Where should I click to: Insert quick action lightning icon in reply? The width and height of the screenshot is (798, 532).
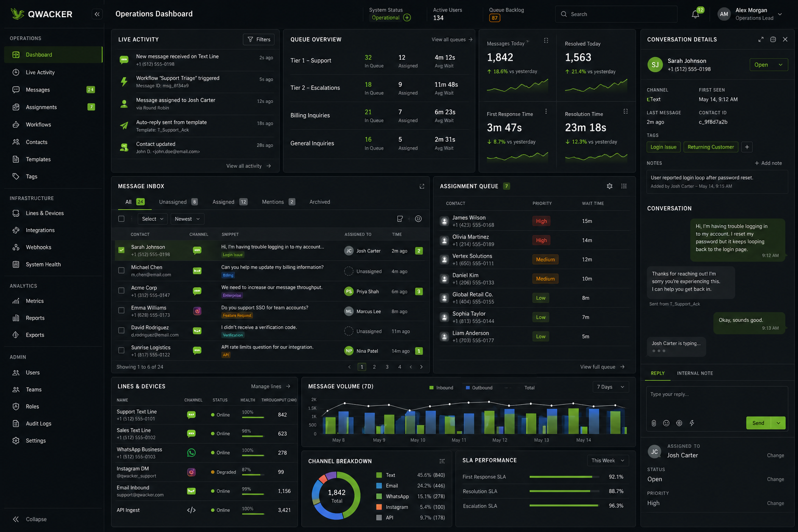(692, 423)
